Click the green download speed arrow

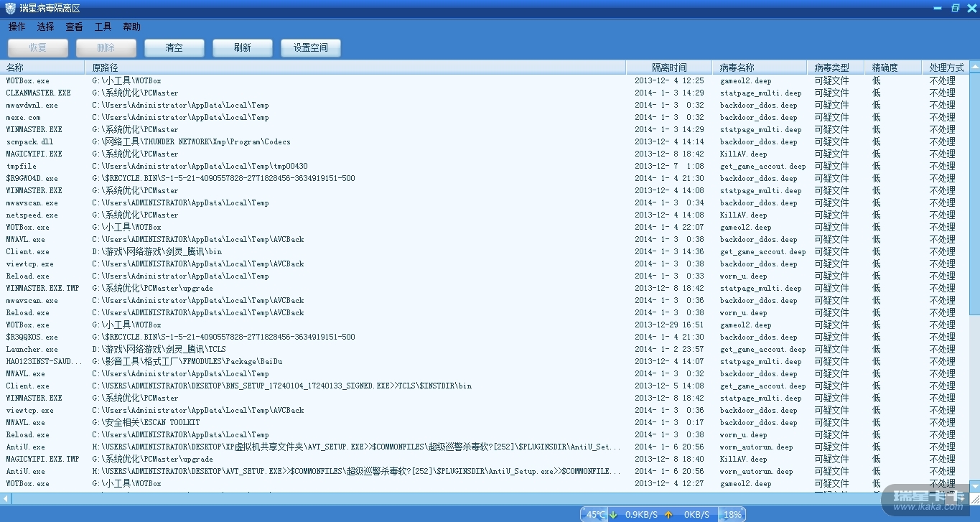tap(613, 514)
